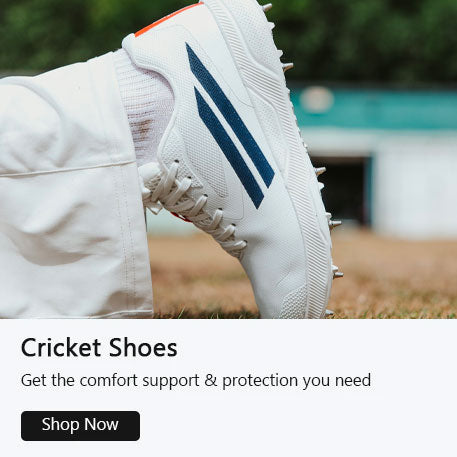
Task: Click the Shop Now button
Action: coord(80,426)
